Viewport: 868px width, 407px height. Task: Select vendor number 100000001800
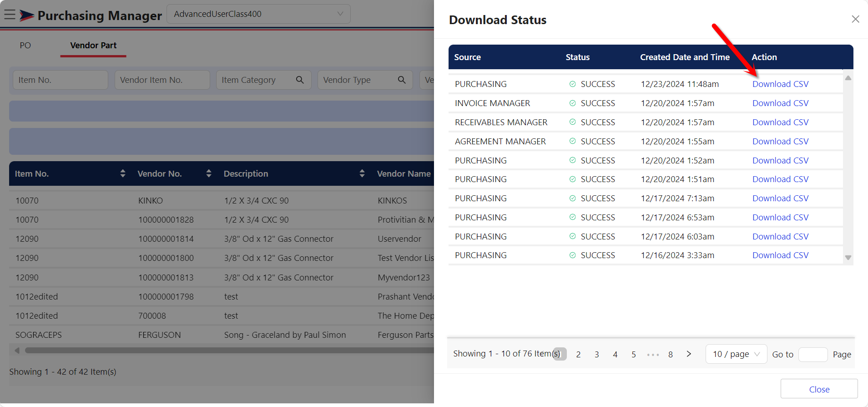[166, 258]
